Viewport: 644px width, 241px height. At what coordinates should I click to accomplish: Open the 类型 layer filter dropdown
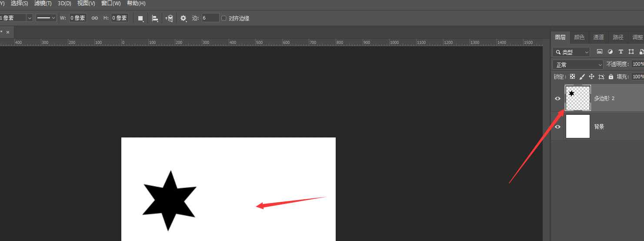571,52
